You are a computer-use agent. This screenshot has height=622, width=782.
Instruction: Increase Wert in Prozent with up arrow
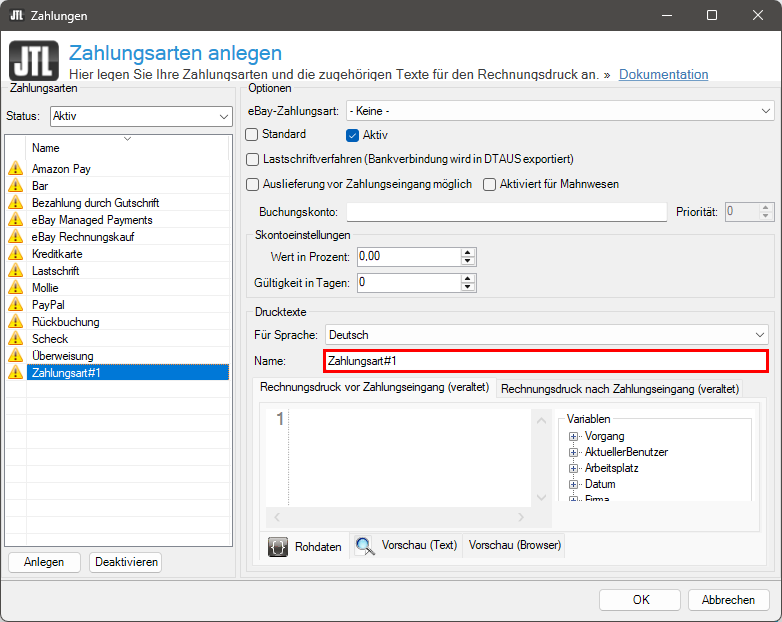coord(467,251)
